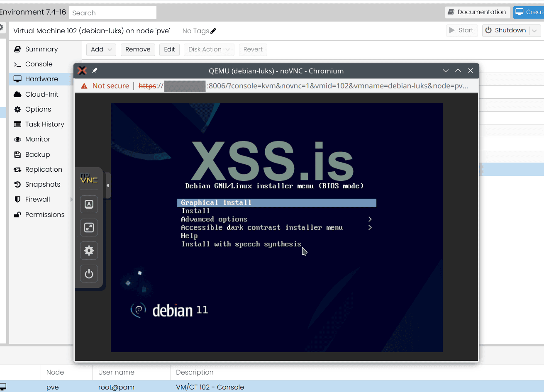Click the Search field in the Proxmox header
Viewport: 544px width, 392px height.
point(113,13)
